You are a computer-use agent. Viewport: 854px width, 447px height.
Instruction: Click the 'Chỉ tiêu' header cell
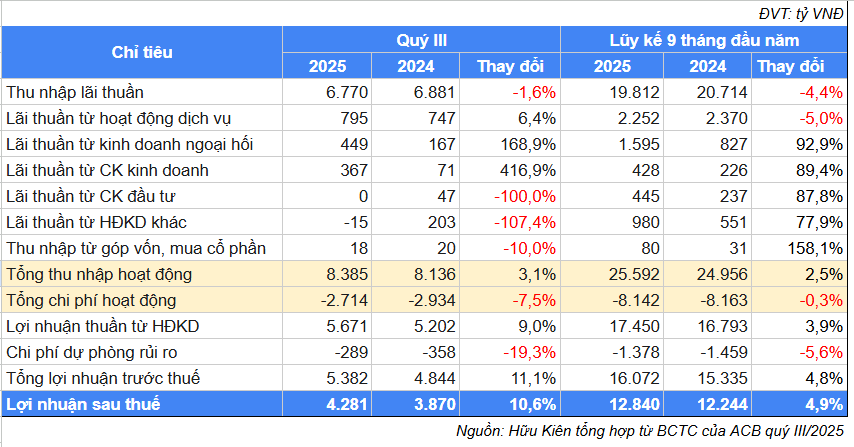(x=141, y=52)
